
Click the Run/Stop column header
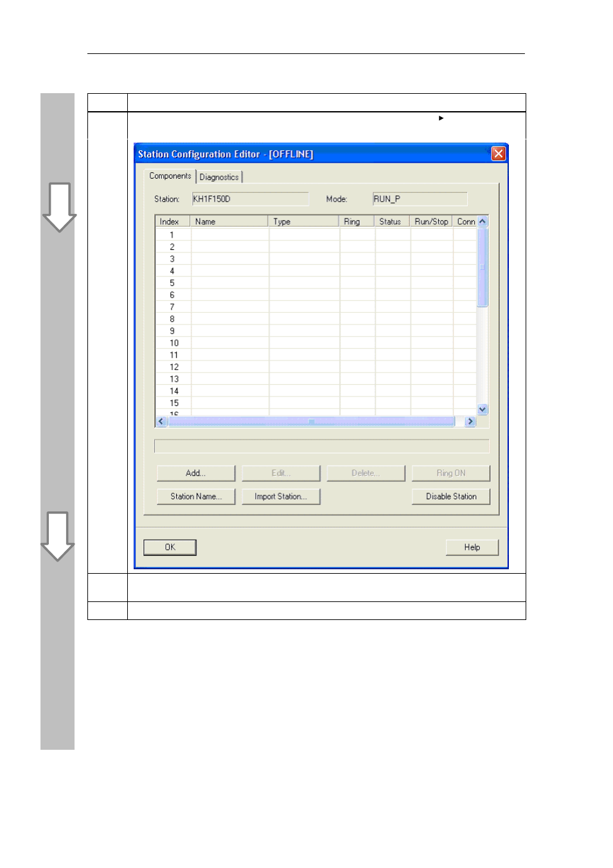431,222
